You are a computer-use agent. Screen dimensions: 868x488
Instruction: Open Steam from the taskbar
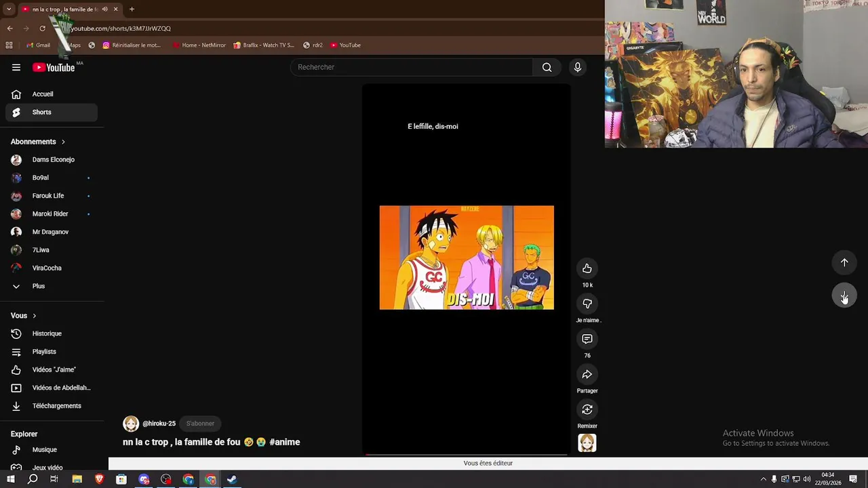(232, 479)
